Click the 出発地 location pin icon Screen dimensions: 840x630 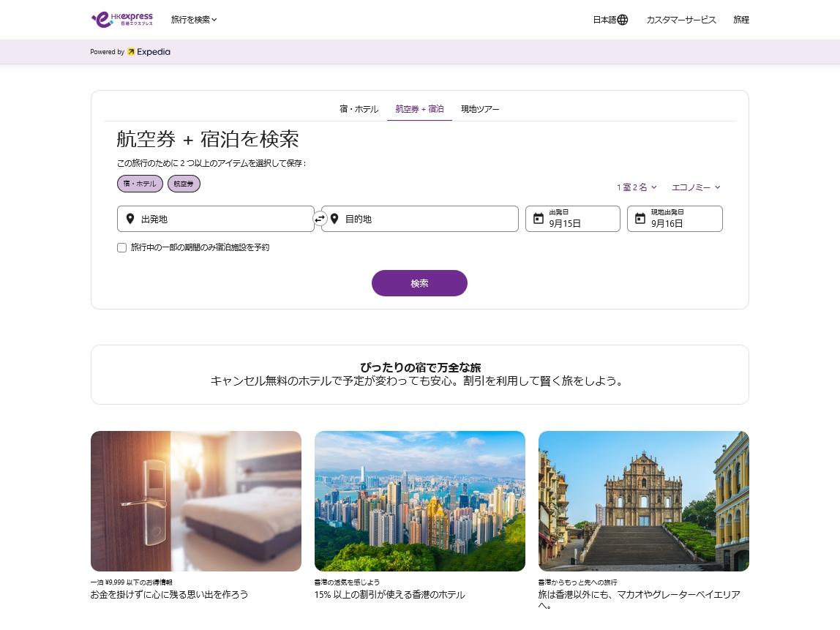[130, 219]
